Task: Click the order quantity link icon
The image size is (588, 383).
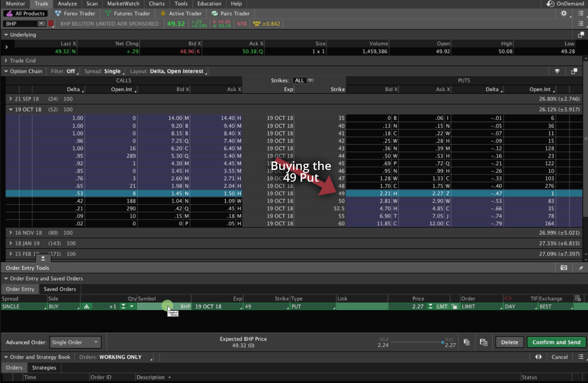Action: pyautogui.click(x=87, y=307)
